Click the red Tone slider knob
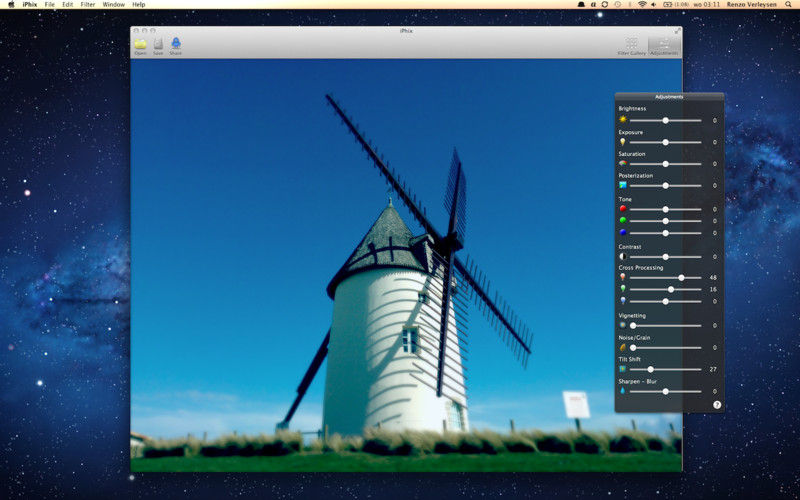The image size is (800, 500). 665,209
